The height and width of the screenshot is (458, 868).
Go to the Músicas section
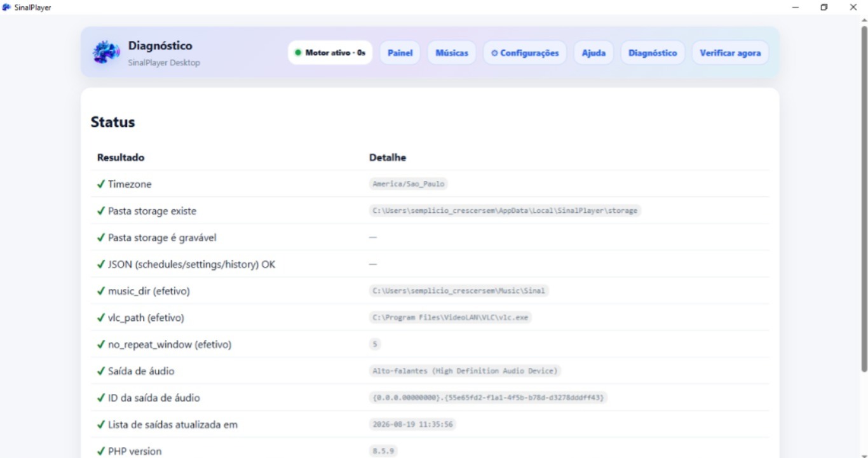[x=452, y=53]
